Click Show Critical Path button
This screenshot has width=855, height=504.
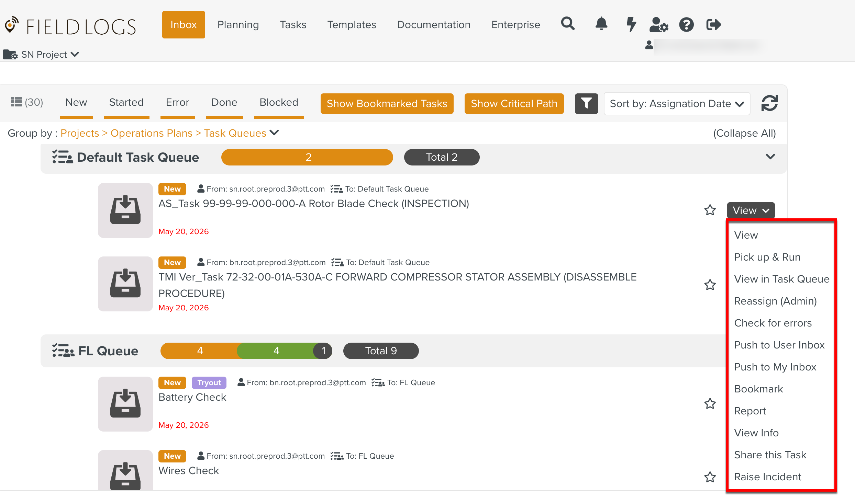[x=514, y=103]
